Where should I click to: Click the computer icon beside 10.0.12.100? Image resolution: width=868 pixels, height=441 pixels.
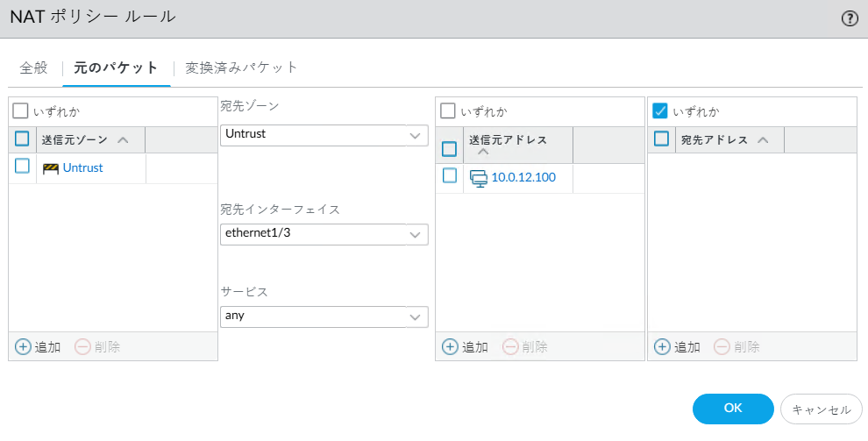pyautogui.click(x=479, y=177)
